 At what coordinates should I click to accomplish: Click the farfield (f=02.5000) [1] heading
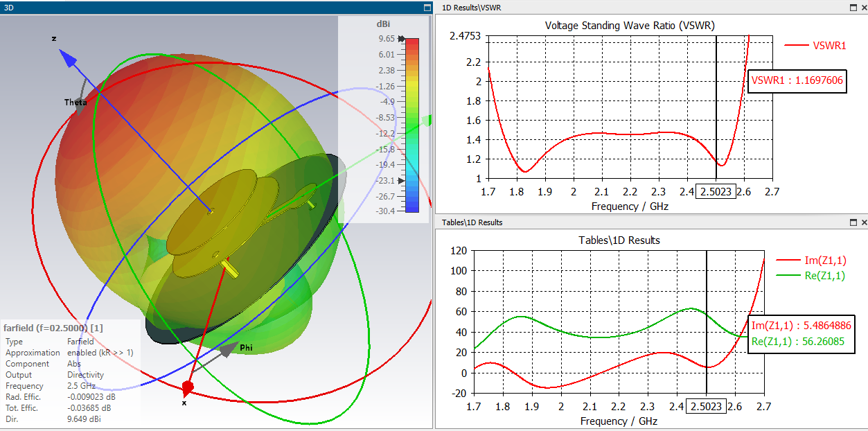[x=53, y=328]
